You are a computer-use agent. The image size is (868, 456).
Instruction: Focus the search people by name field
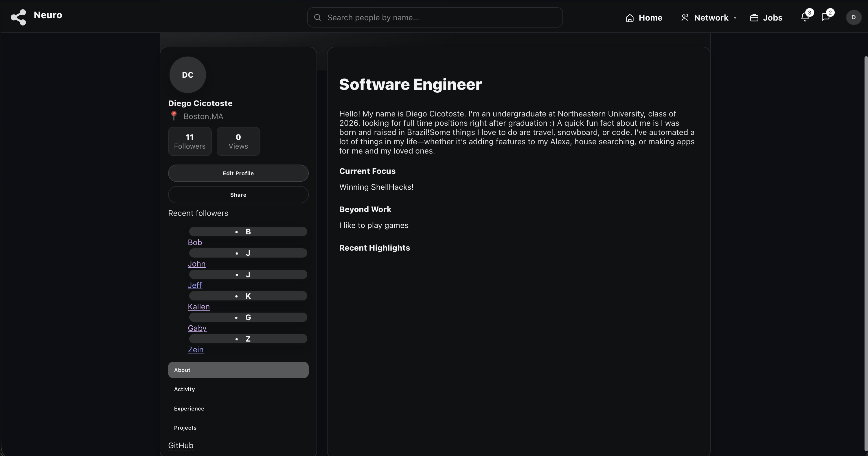(x=438, y=18)
